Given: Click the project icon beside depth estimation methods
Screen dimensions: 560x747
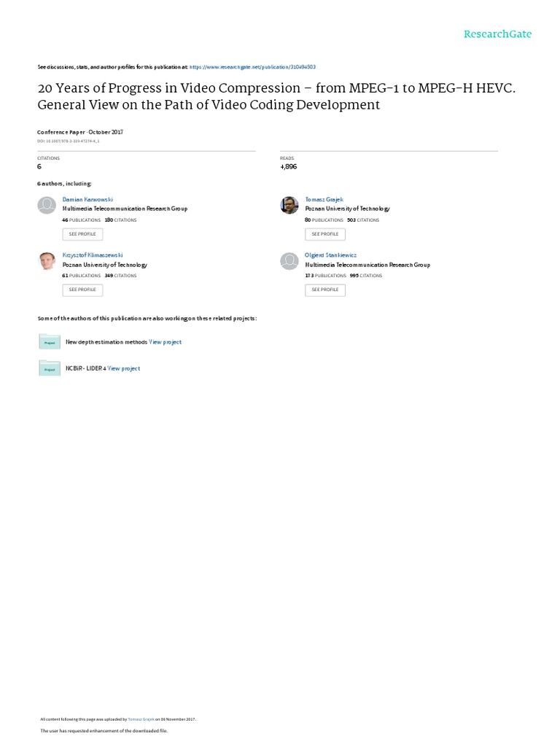Looking at the screenshot, I should click(x=50, y=341).
